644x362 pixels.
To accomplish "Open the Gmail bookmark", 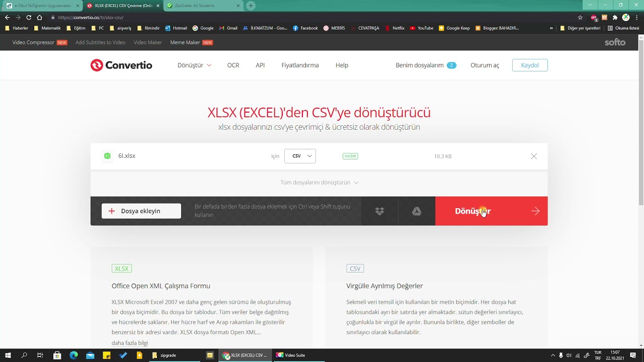I will coord(228,28).
